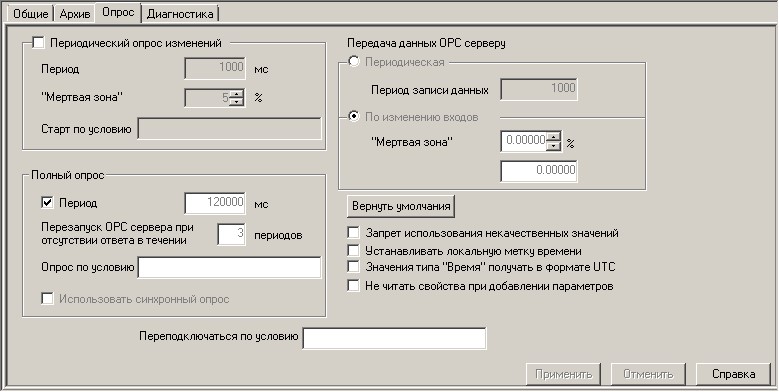This screenshot has width=779, height=392.
Task: Click the Старт по условию field
Action: 229,129
